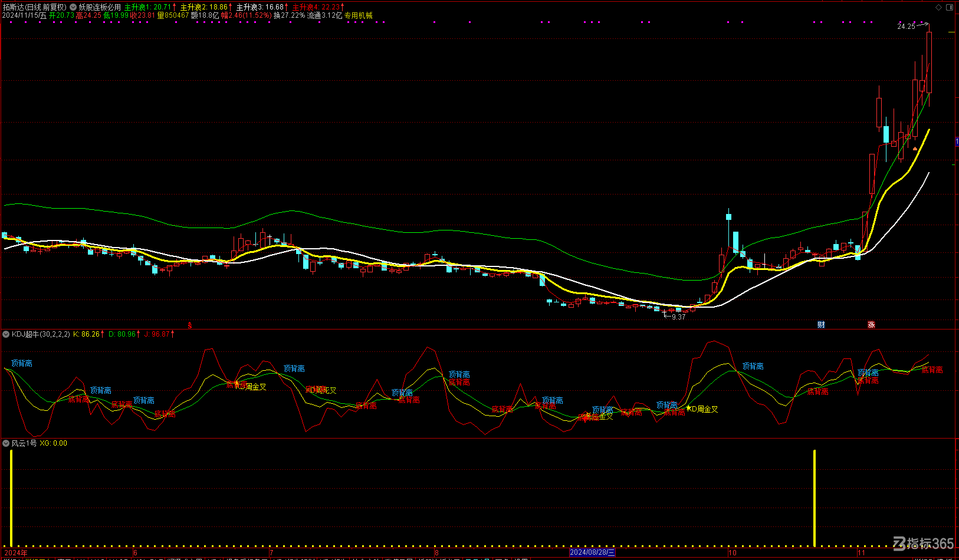The image size is (959, 560).
Task: Click the 风云1号 indicator title
Action: coord(24,443)
